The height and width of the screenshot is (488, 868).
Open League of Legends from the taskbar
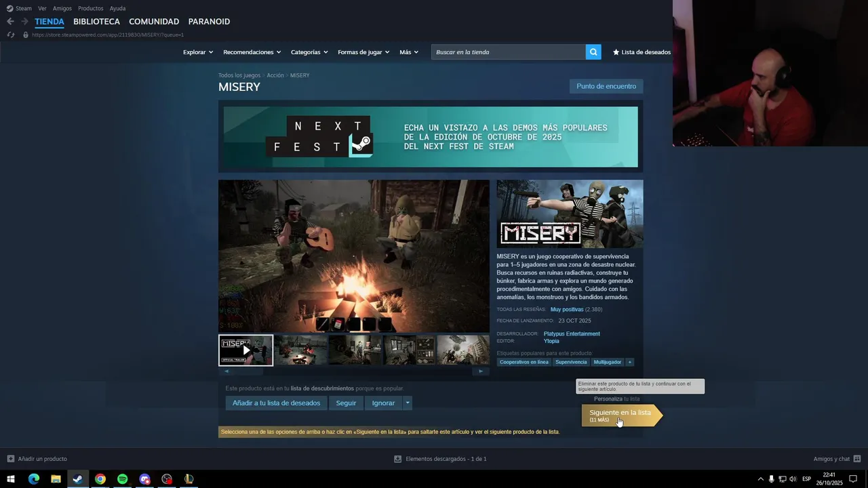(189, 479)
